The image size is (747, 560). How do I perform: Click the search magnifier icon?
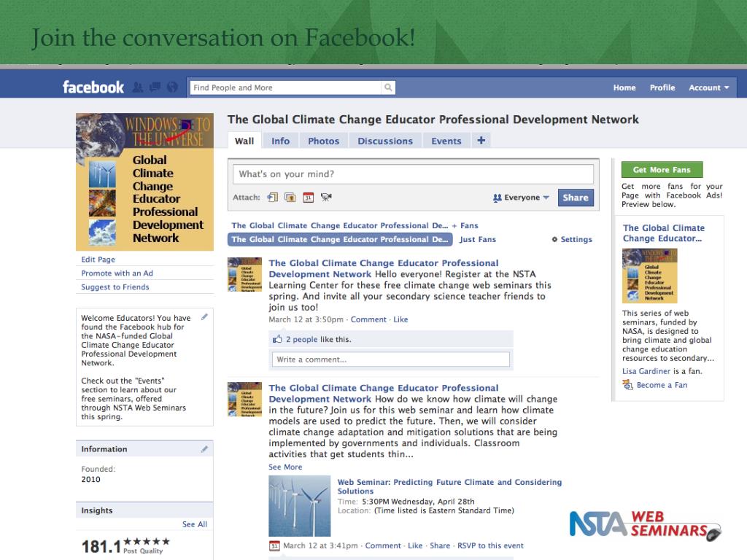388,87
